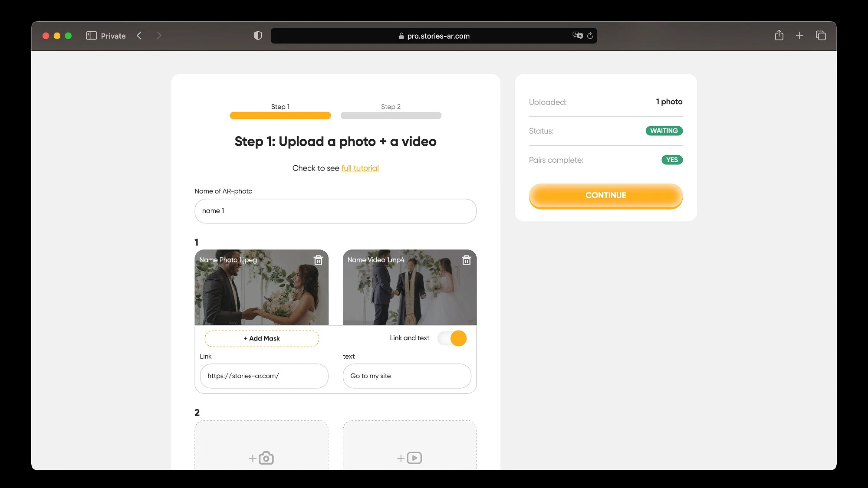The width and height of the screenshot is (868, 488).
Task: Go back with browser back chevron
Action: 139,36
